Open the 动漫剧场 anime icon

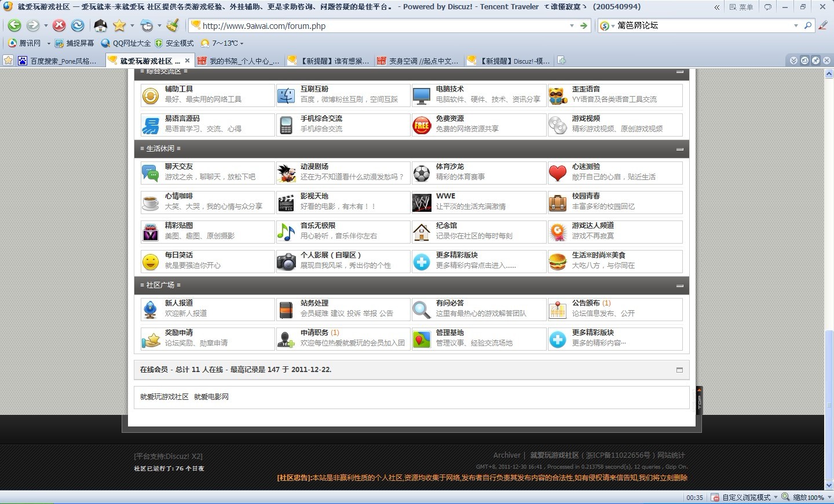click(x=286, y=173)
